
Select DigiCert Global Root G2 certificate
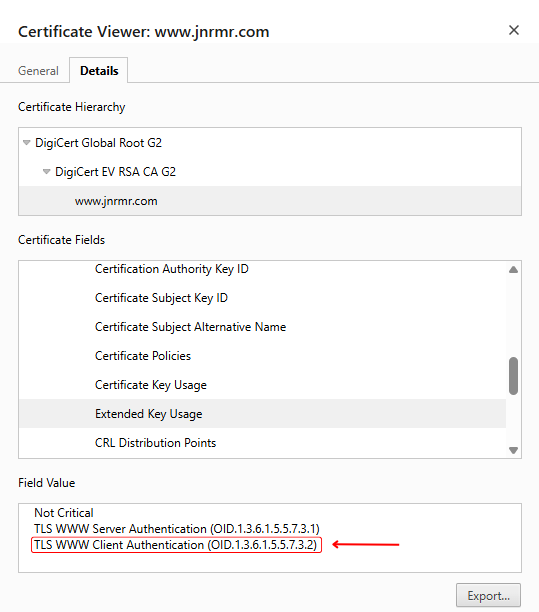click(98, 143)
